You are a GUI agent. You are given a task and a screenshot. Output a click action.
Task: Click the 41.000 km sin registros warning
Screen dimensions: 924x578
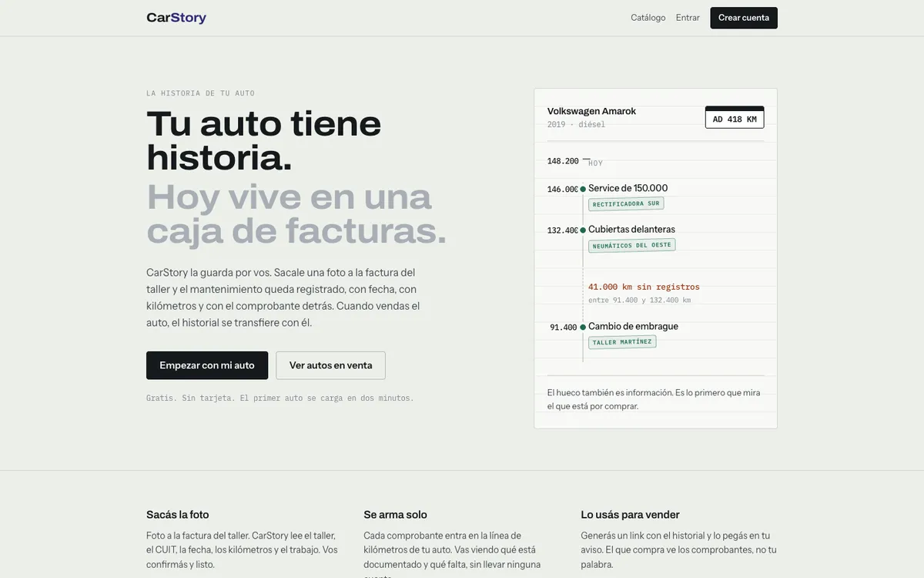click(644, 287)
